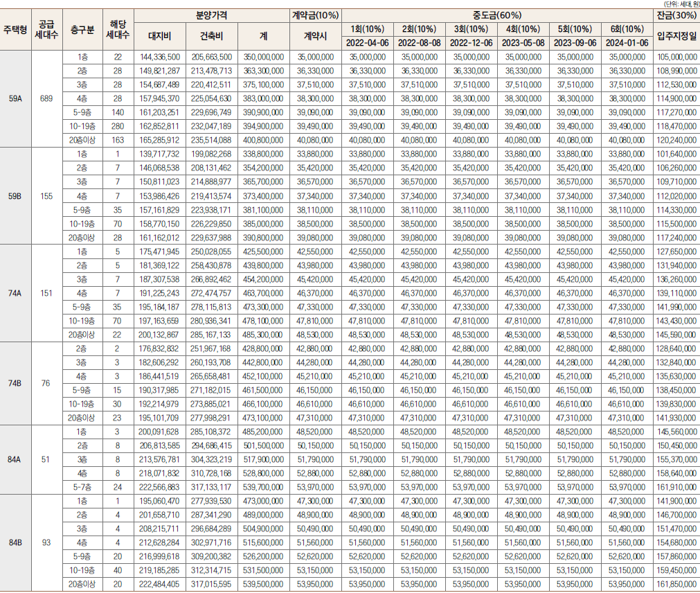Viewport: 700px width, 593px height.
Task: Click supply count 51
Action: click(46, 459)
